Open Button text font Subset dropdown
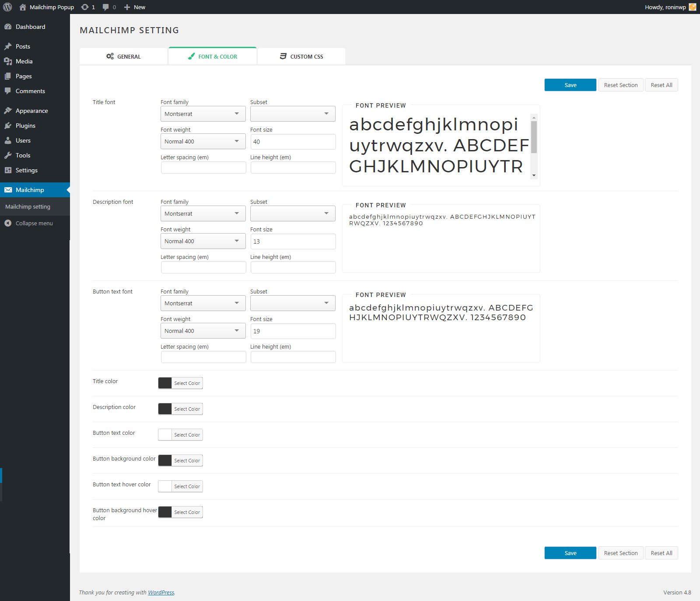Image resolution: width=700 pixels, height=601 pixels. (x=293, y=303)
